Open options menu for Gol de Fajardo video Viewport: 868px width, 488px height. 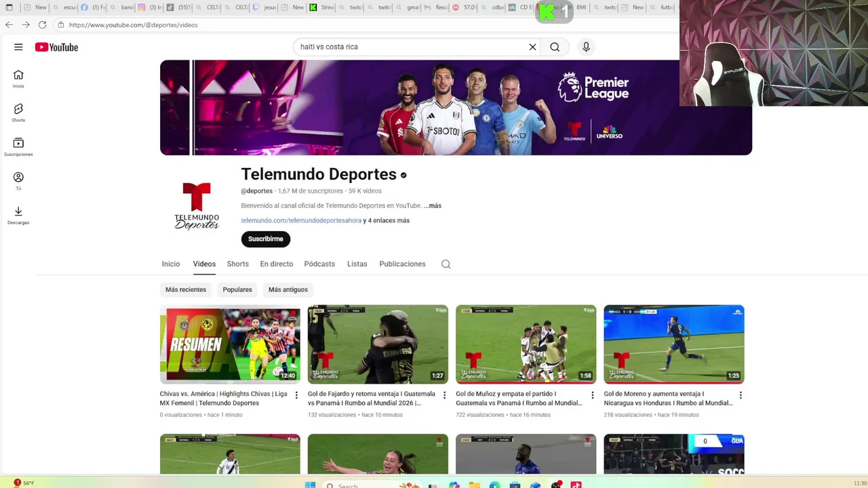click(444, 395)
